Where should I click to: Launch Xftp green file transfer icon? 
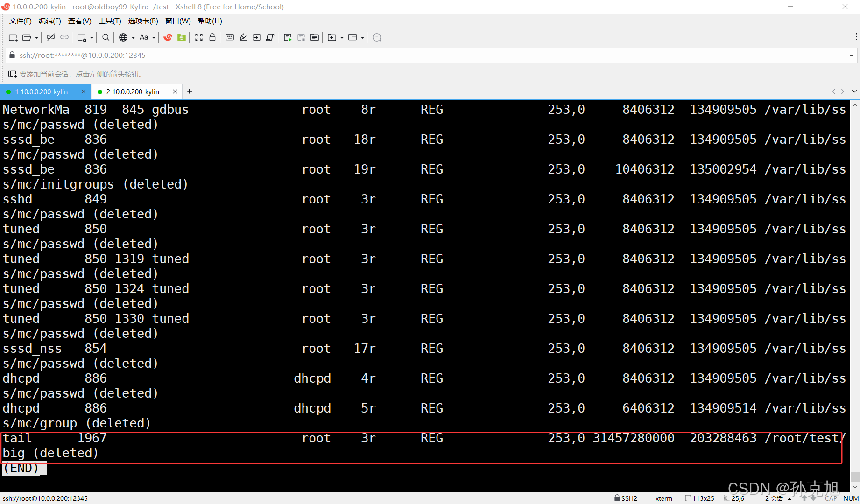pyautogui.click(x=182, y=37)
